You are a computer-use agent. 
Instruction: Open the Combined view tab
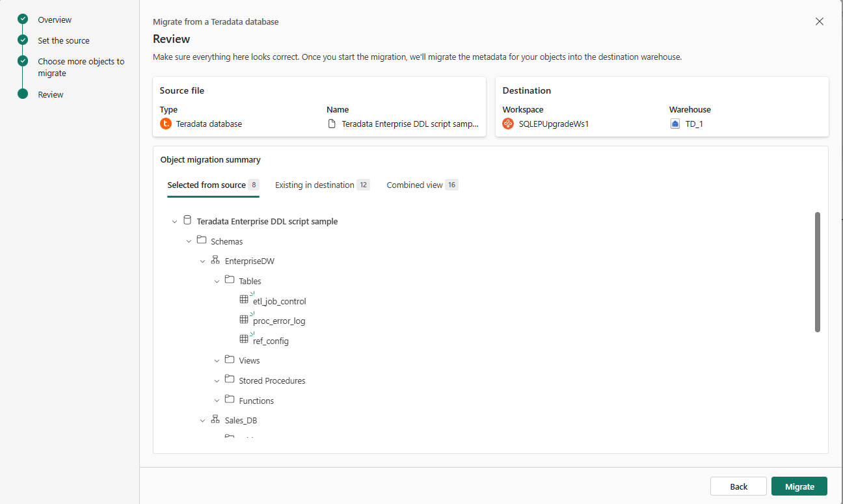click(423, 185)
